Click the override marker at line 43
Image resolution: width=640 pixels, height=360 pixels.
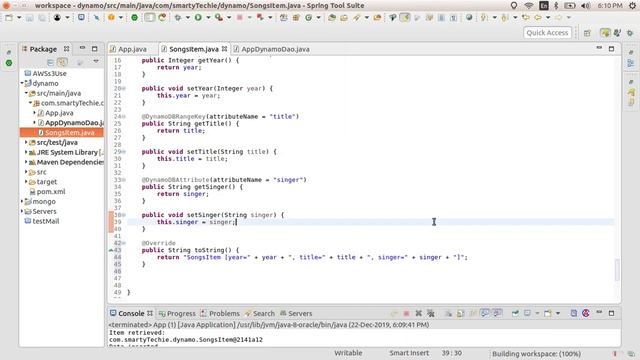click(111, 250)
